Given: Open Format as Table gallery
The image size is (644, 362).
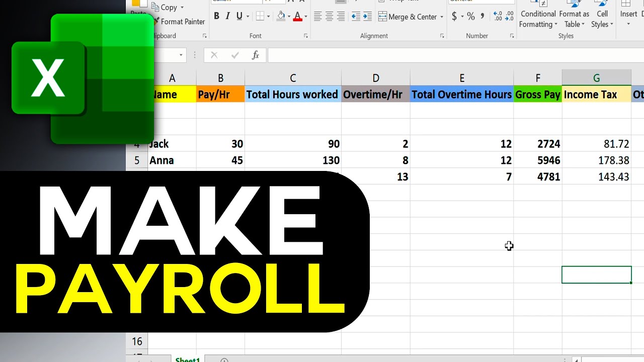Looking at the screenshot, I should click(x=574, y=15).
